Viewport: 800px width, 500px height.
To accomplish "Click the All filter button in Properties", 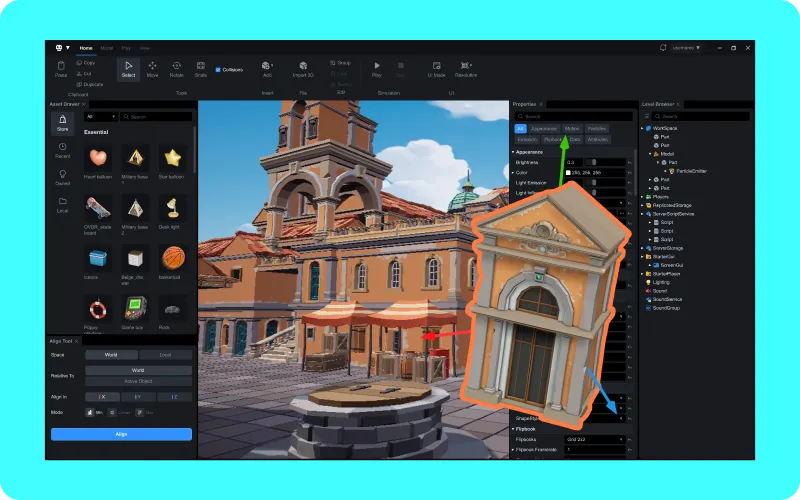I will pos(520,129).
